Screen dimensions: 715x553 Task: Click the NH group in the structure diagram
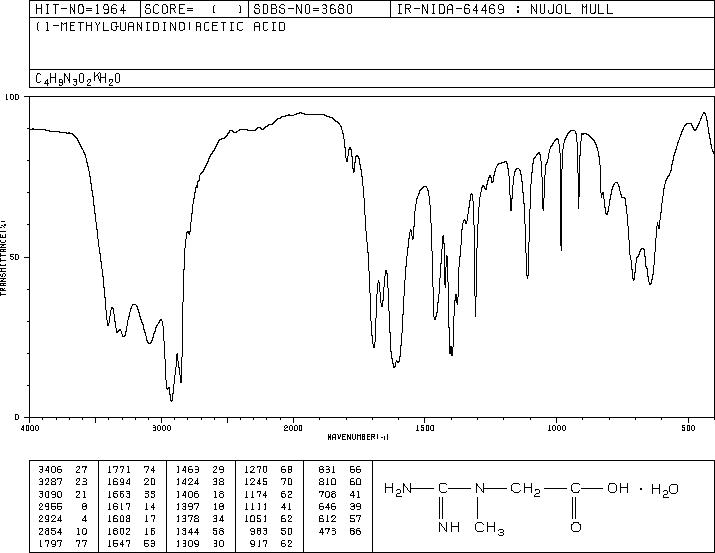tap(449, 527)
